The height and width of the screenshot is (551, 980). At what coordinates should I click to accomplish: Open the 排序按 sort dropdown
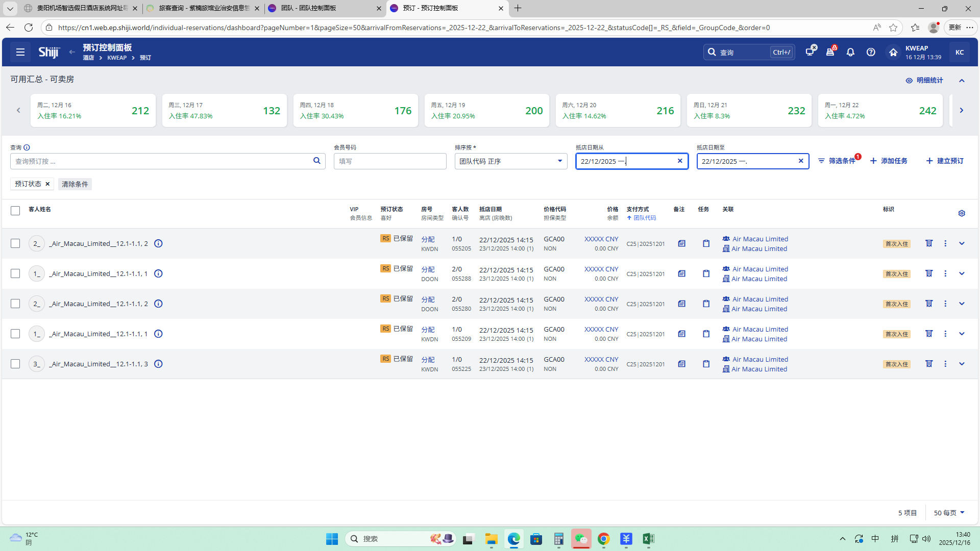point(510,161)
